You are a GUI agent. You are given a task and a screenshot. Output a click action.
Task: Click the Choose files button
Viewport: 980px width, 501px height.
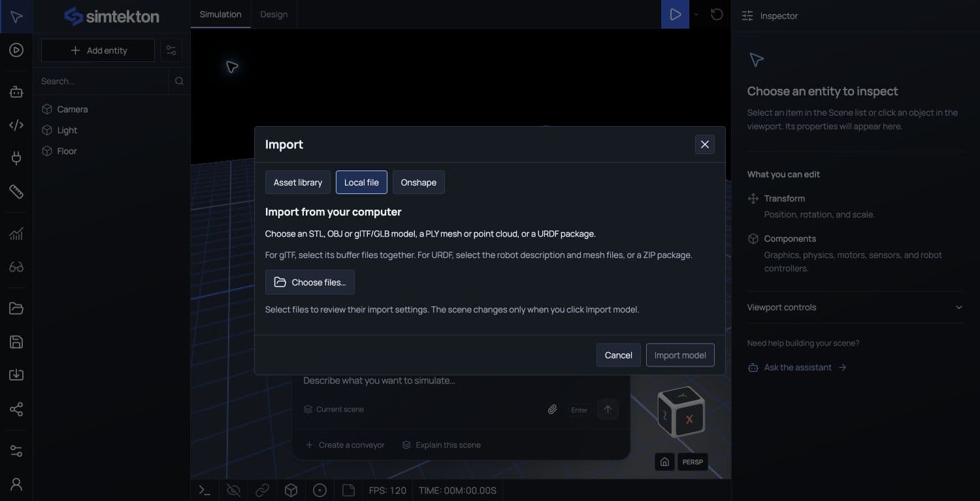(310, 282)
